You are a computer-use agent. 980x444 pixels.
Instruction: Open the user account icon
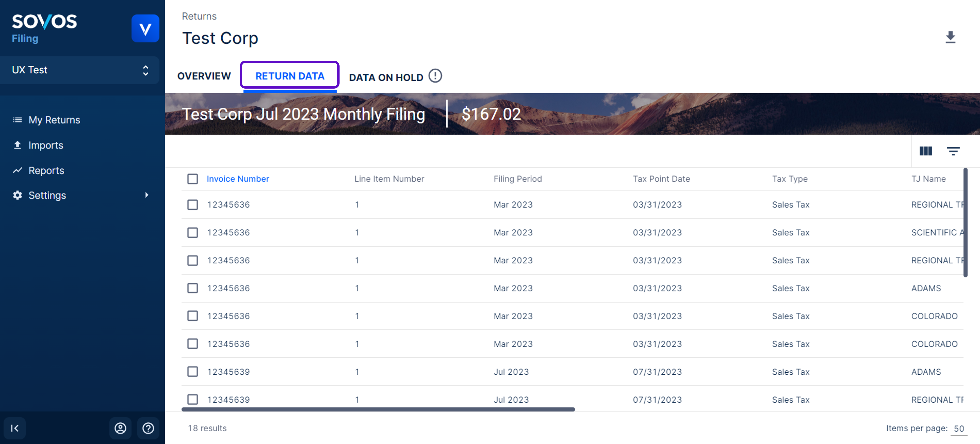point(120,428)
